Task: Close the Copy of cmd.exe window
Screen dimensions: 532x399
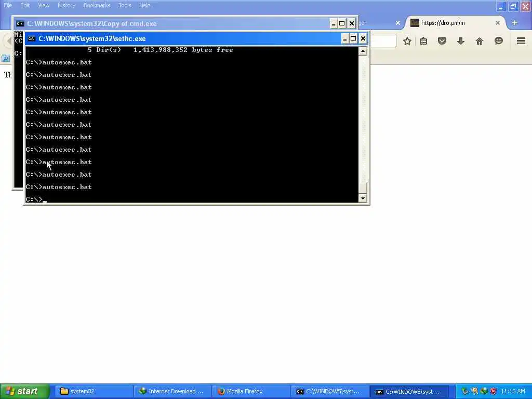Action: click(x=352, y=23)
